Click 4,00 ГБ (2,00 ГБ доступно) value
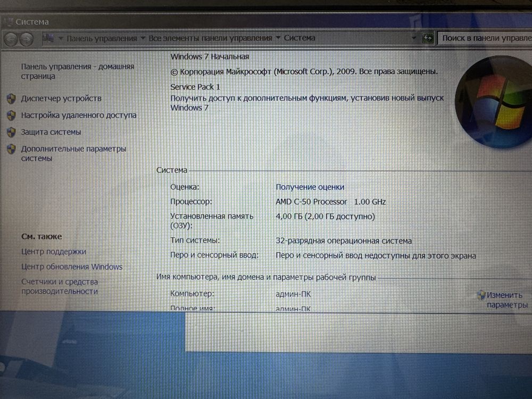The height and width of the screenshot is (399, 532). tap(326, 217)
